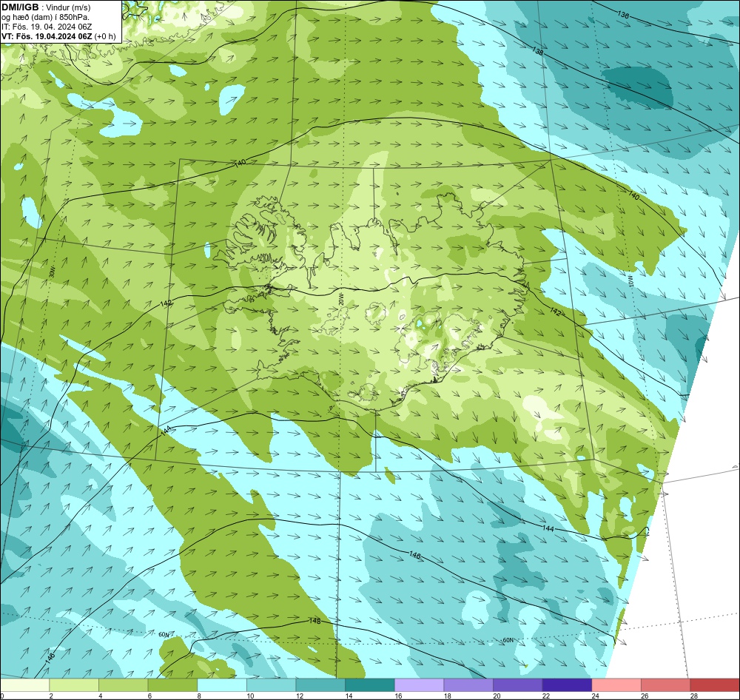Click the dark indigo 22–24 m/s legend swatch
Screen dimensions: 740x700
[x=568, y=684]
